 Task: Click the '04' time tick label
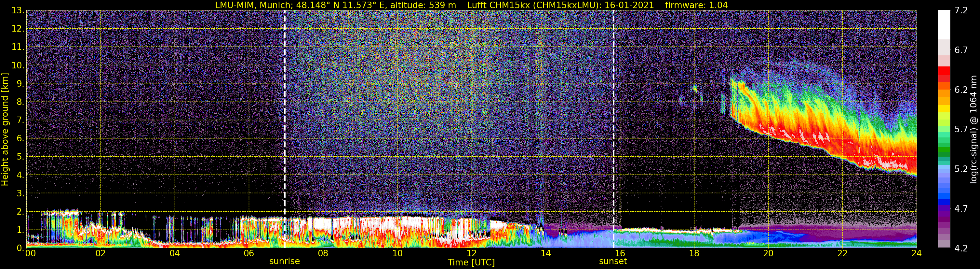175,253
